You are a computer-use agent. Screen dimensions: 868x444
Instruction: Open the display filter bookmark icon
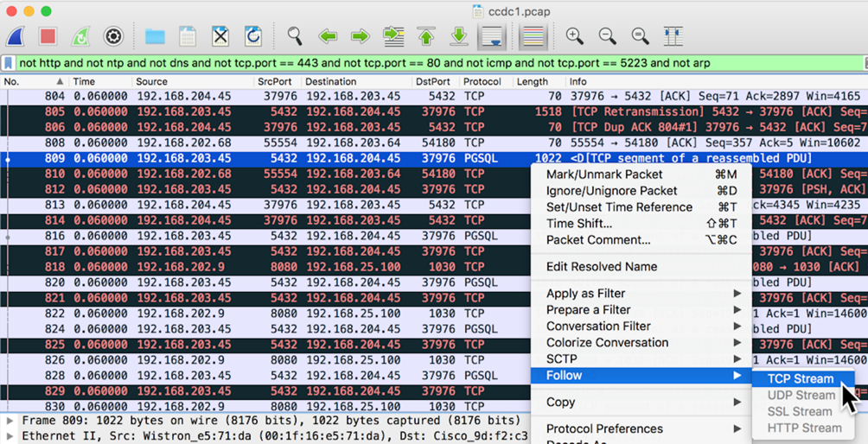point(9,63)
